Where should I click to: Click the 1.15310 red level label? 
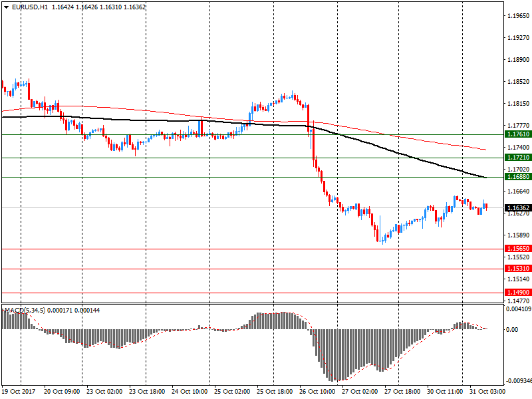(518, 269)
